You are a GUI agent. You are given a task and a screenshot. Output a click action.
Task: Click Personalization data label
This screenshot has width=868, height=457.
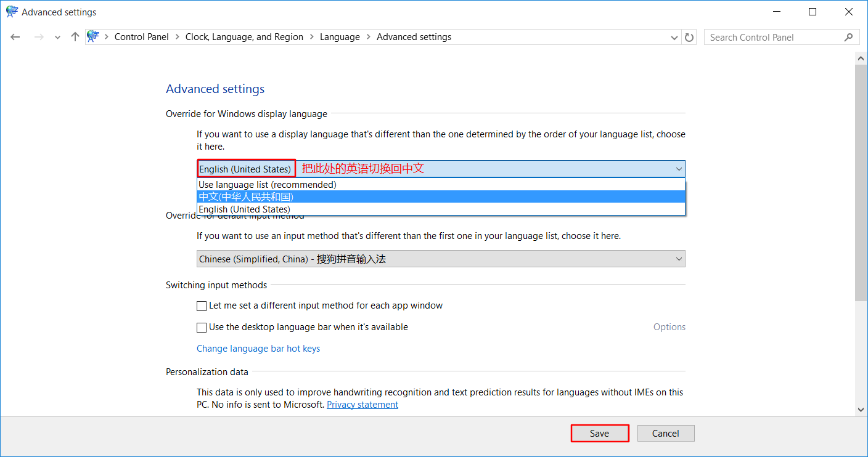[207, 372]
